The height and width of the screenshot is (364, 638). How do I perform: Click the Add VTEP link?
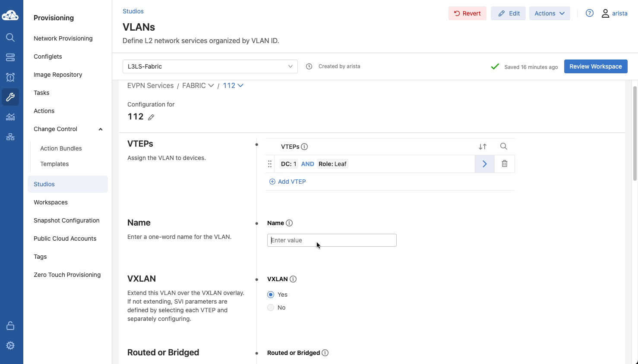coord(288,182)
